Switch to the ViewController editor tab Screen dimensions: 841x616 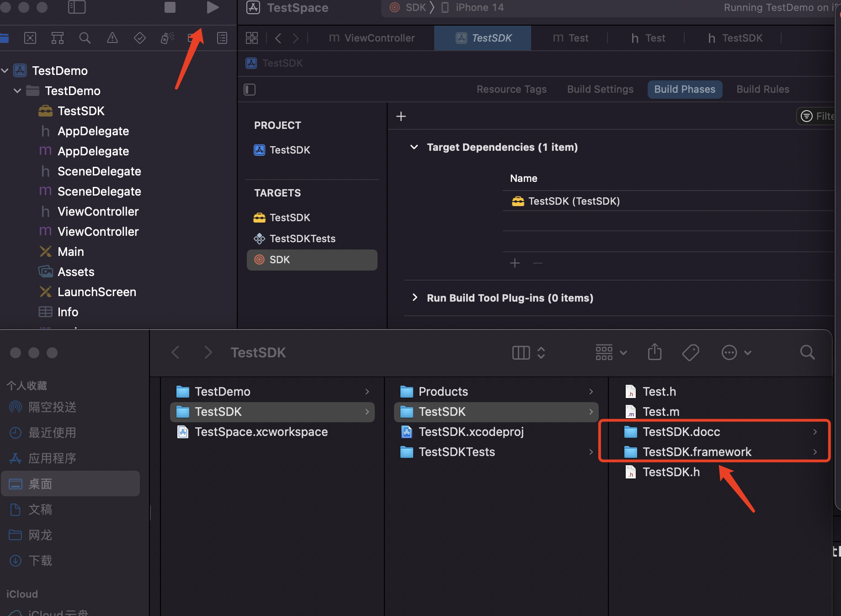pos(372,38)
